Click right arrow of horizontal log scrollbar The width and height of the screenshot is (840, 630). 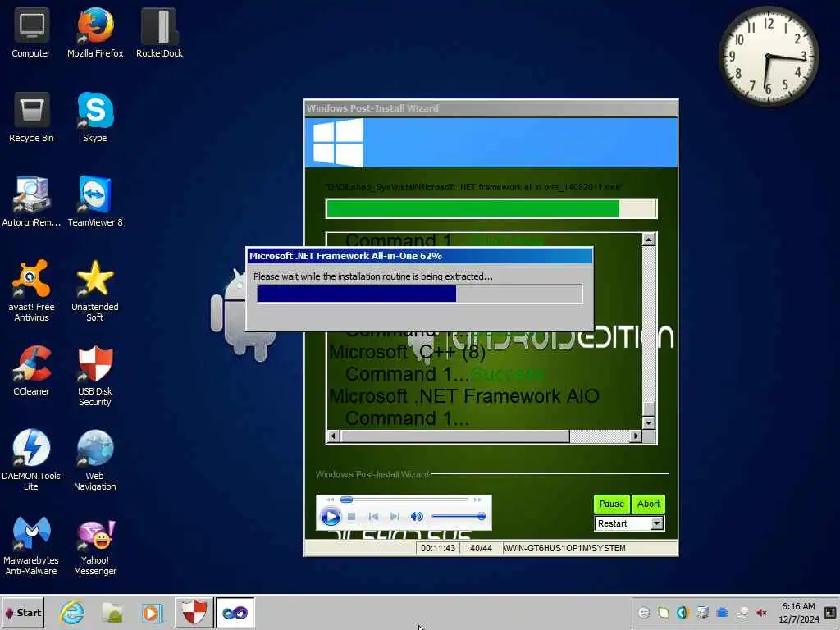point(636,436)
